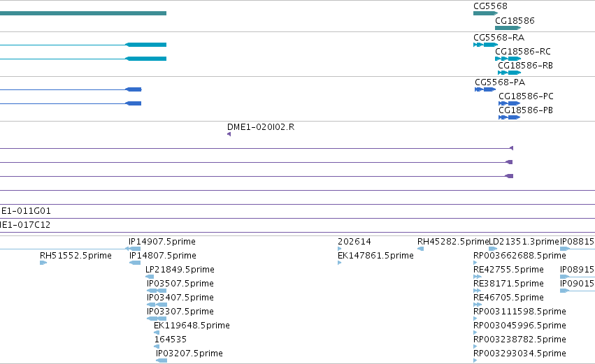This screenshot has width=595, height=364.
Task: Select the RP003662688.5prime label
Action: tap(520, 256)
